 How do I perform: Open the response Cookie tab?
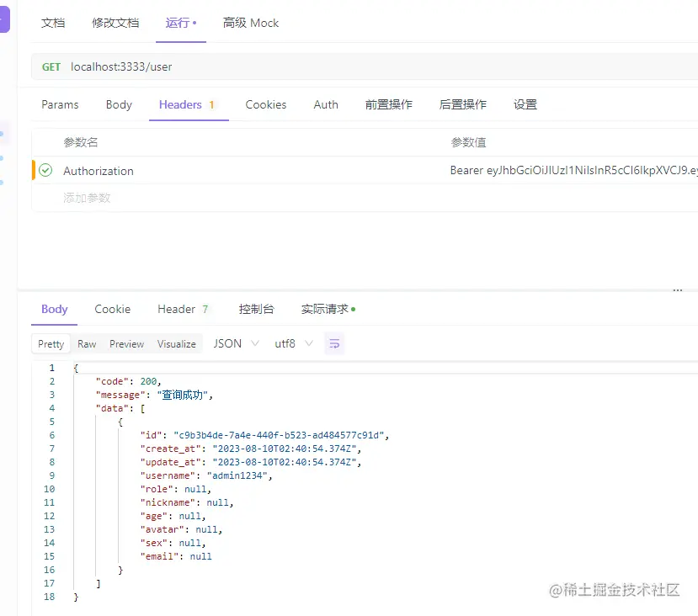point(113,309)
